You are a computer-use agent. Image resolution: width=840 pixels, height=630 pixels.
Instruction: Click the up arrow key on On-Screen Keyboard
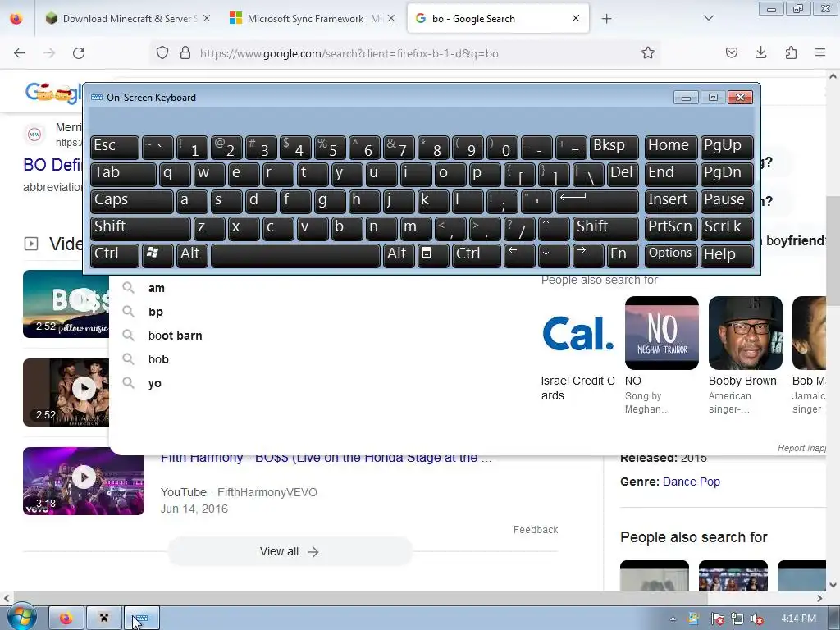(554, 228)
